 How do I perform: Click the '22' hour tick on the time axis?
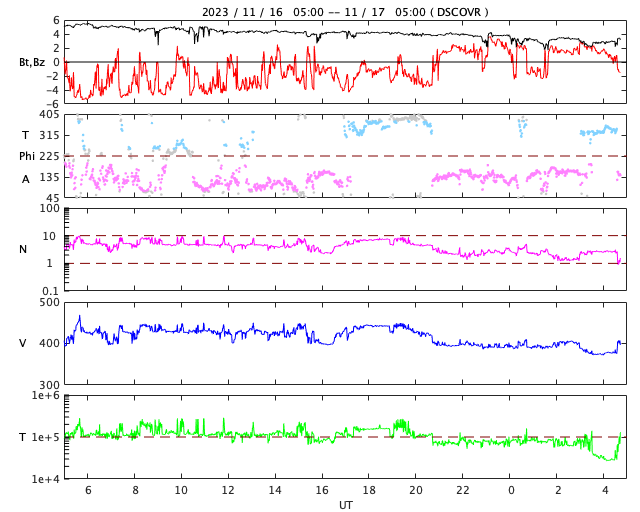[x=462, y=490]
